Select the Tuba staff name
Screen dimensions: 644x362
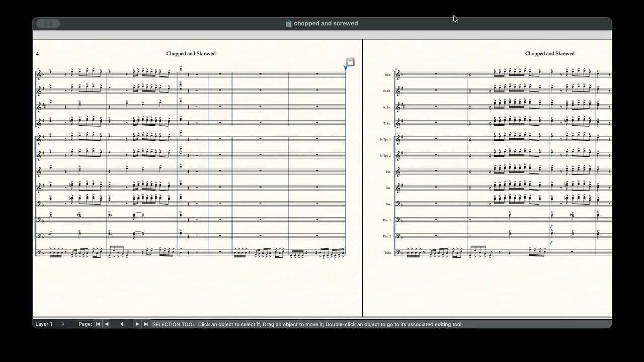[x=387, y=252]
